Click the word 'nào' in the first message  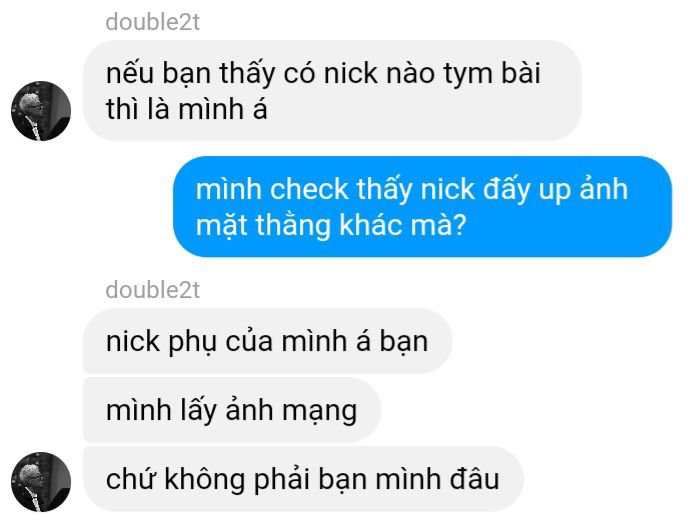(411, 73)
